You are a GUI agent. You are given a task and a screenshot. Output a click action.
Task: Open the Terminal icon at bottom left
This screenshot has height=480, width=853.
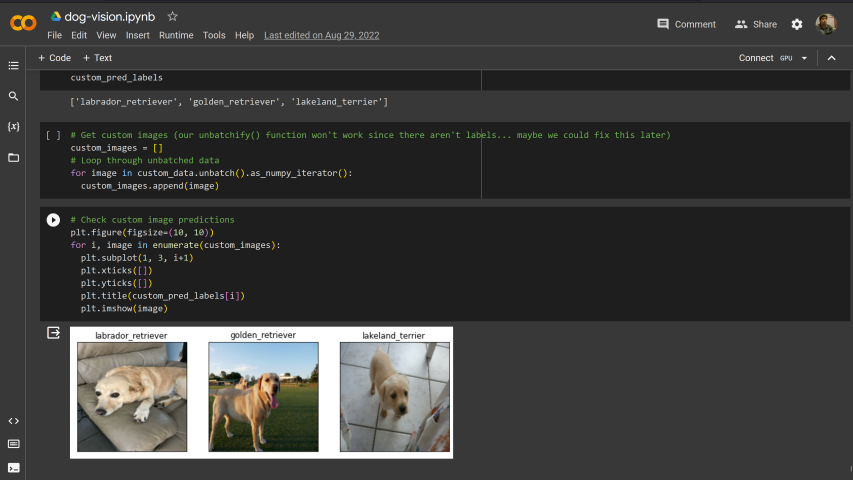(x=13, y=467)
